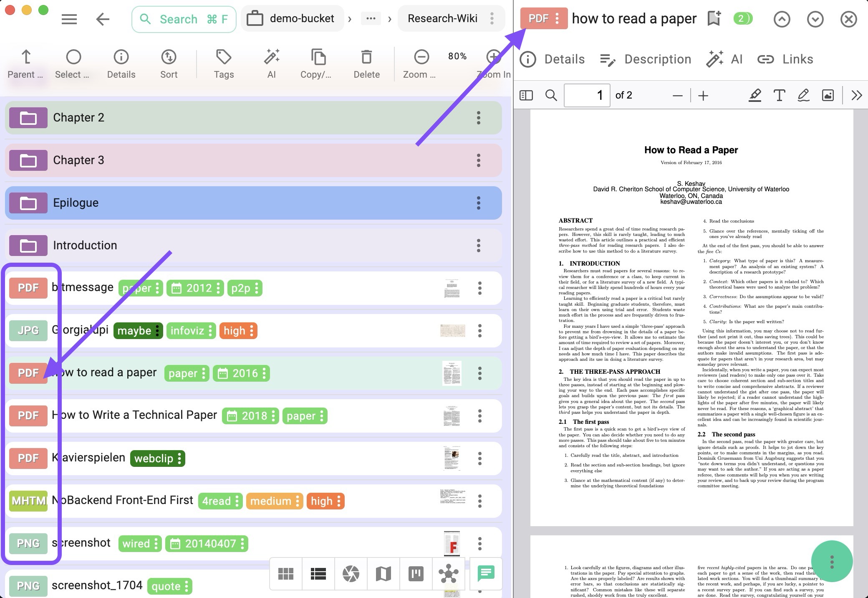Open the gallery view (aperture icon)

click(351, 574)
